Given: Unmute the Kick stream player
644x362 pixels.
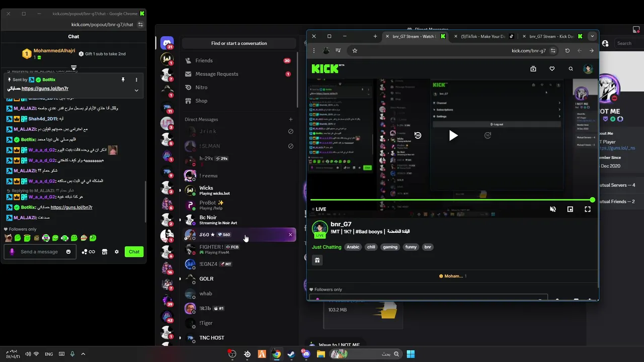Looking at the screenshot, I should tap(553, 209).
